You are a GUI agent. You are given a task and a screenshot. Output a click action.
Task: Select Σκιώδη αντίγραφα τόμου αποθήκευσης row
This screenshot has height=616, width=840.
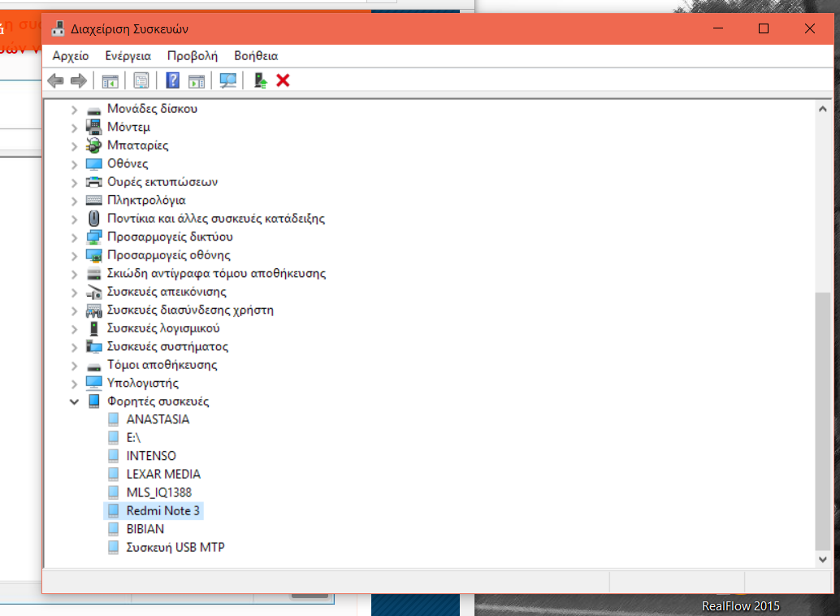pos(216,273)
